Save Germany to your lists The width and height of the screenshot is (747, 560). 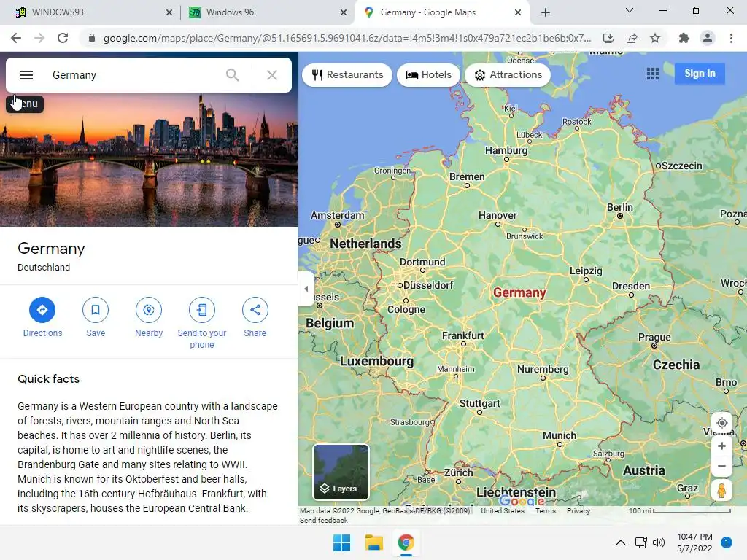[x=96, y=310]
